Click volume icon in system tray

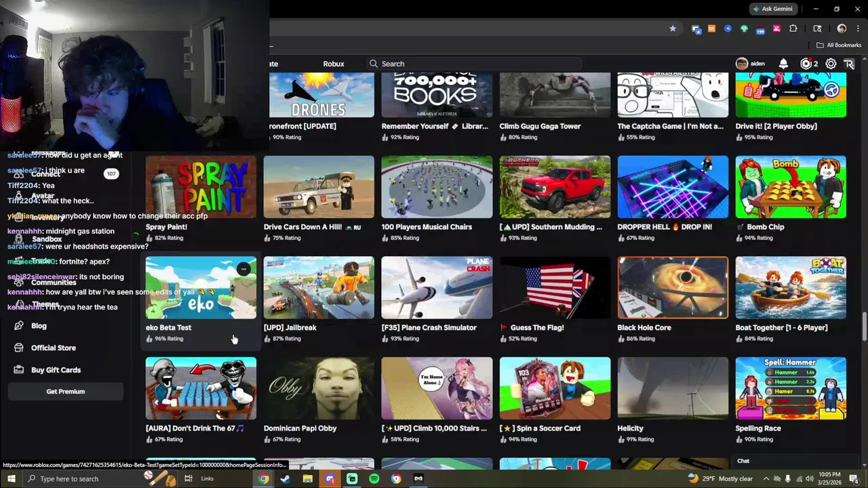[x=809, y=479]
